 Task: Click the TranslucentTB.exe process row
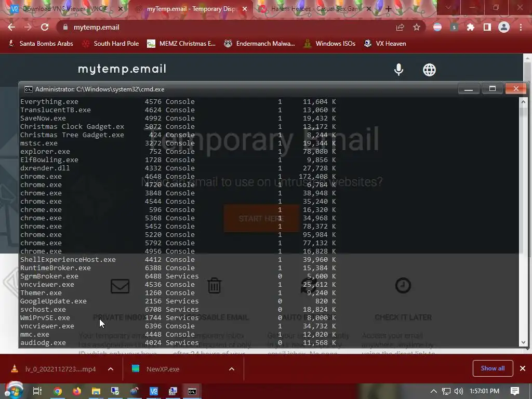(x=178, y=110)
